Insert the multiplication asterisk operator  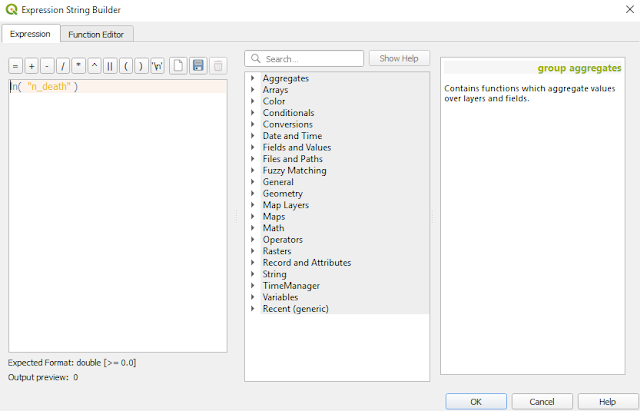78,66
